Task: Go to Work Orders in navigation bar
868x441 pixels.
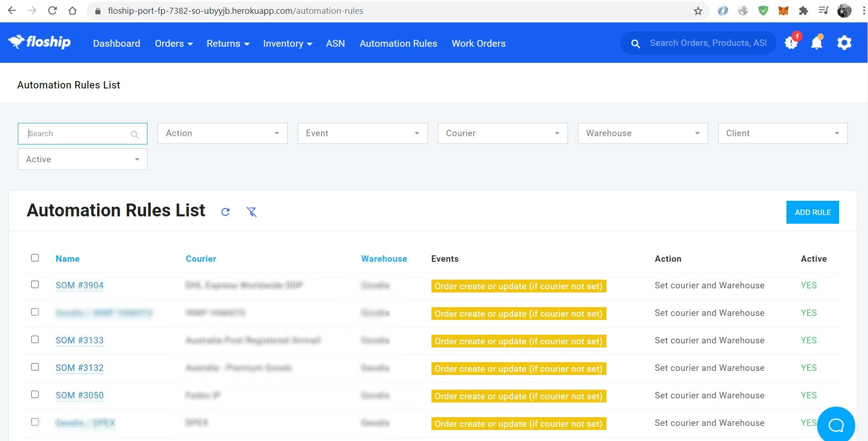Action: click(479, 44)
